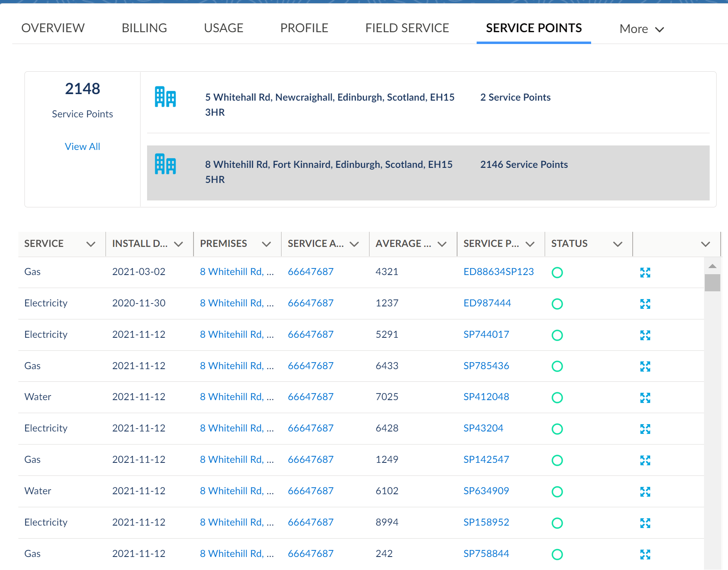The image size is (728, 570).
Task: Click building icon for 8 Whitehill Rd
Action: click(x=165, y=164)
